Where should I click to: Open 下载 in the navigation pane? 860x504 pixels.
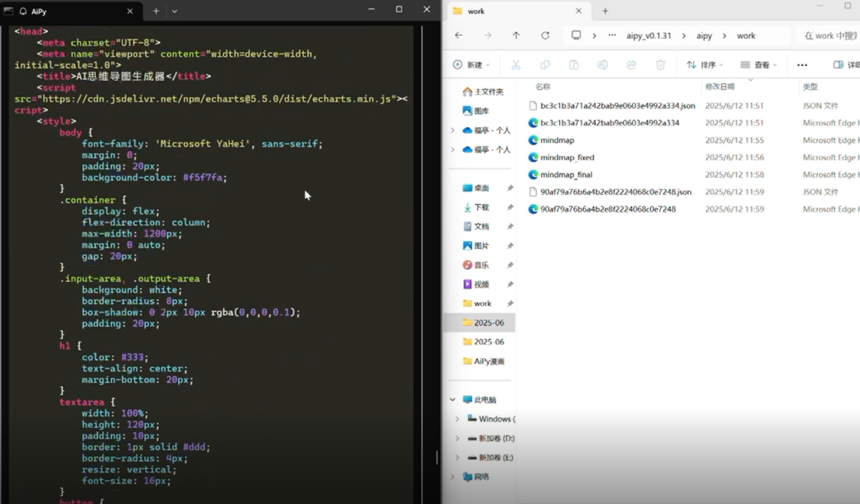[475, 207]
